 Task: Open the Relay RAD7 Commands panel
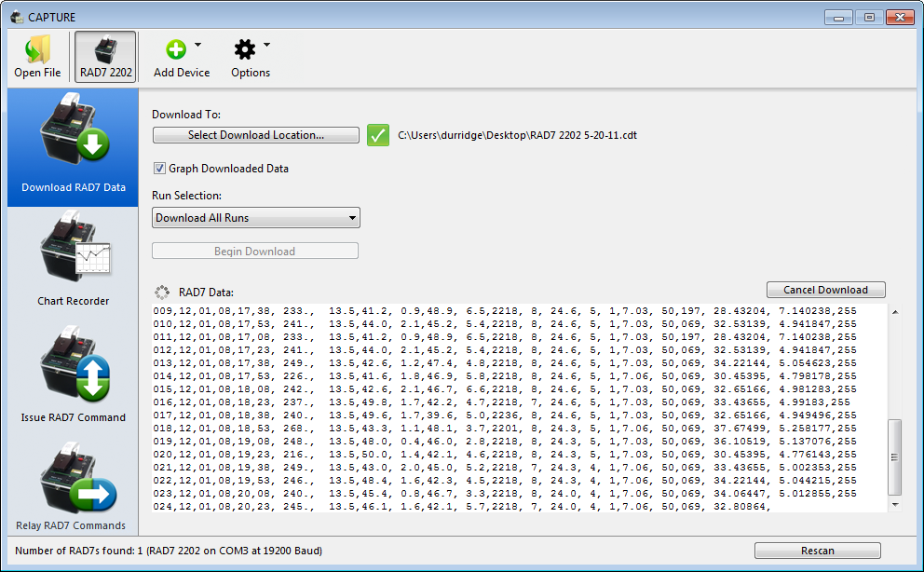[x=73, y=486]
